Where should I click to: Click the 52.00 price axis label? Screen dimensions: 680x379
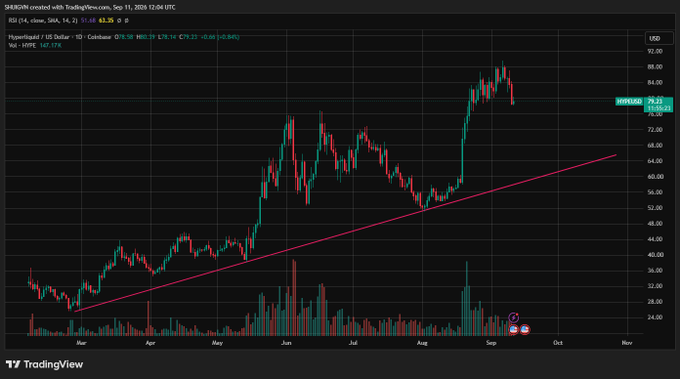pos(655,208)
